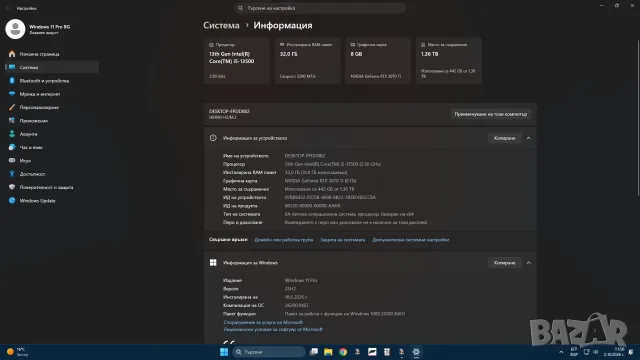The image size is (640, 360).
Task: Go to Система in the breadcrumb
Action: pos(221,25)
